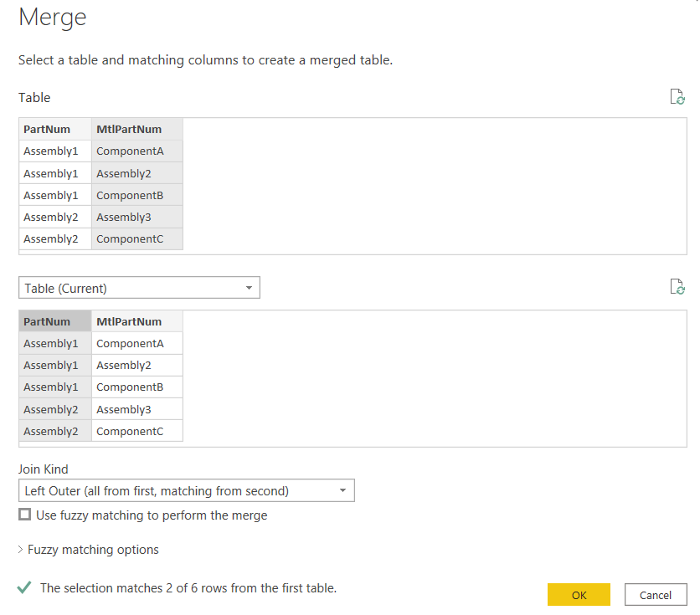Click ComponentB cell in first table
The height and width of the screenshot is (615, 700).
click(x=137, y=195)
